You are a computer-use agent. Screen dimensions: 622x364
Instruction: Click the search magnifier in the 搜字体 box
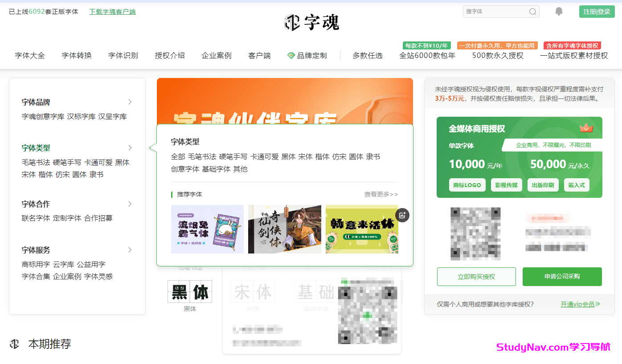pos(532,11)
